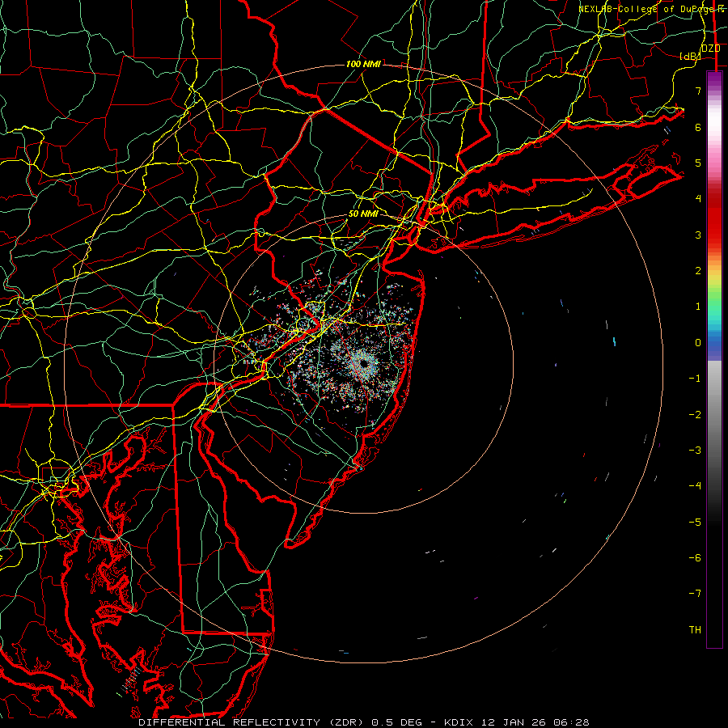Click the -2 value on the ZDR scale

(695, 415)
